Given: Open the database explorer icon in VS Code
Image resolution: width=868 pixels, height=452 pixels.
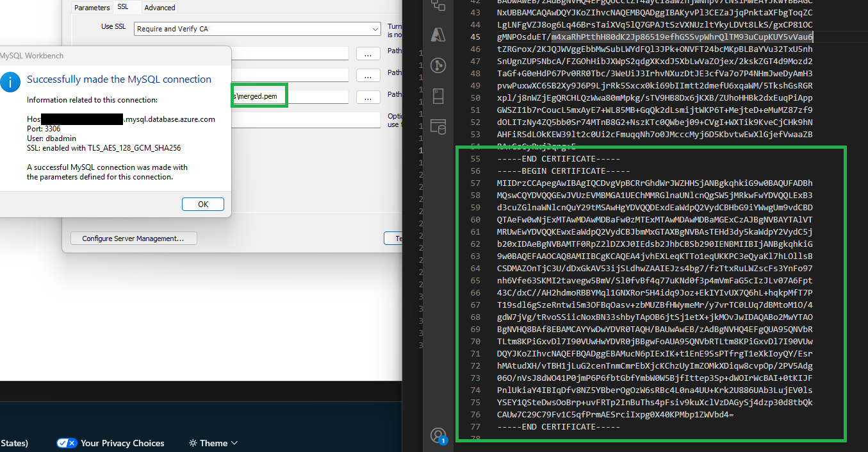Looking at the screenshot, I should click(438, 127).
